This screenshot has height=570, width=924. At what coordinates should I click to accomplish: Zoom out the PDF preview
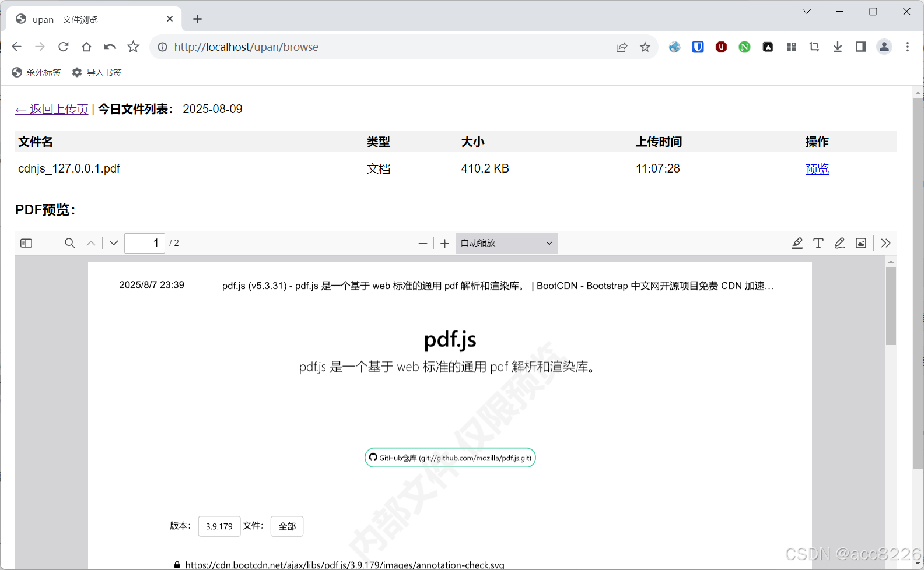click(423, 243)
